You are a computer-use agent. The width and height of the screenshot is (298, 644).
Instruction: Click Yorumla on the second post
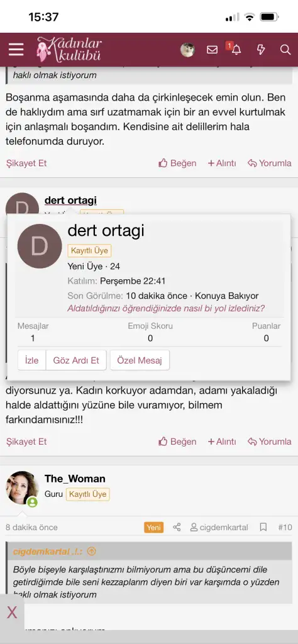pyautogui.click(x=270, y=441)
